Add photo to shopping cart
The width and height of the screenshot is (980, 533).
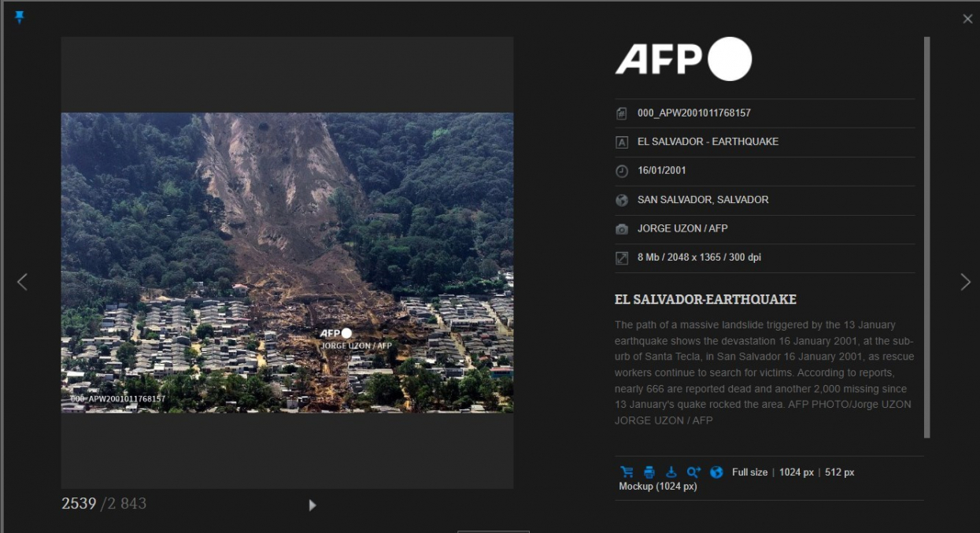627,472
